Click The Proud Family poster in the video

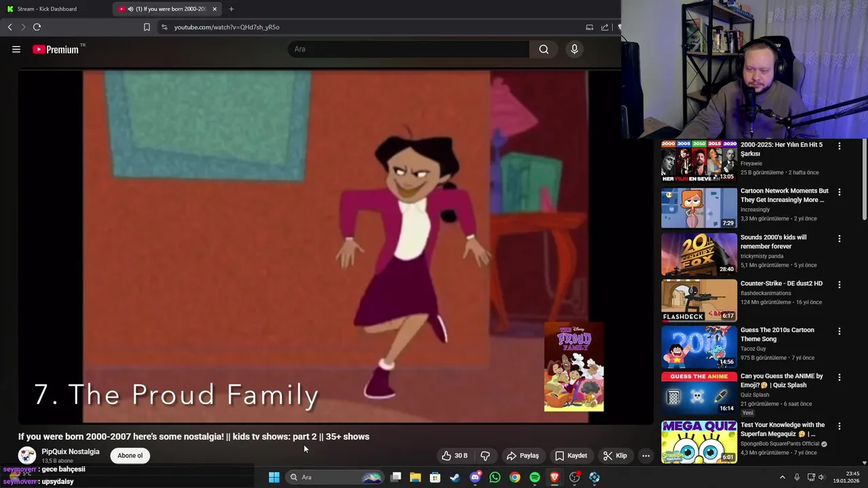[574, 367]
